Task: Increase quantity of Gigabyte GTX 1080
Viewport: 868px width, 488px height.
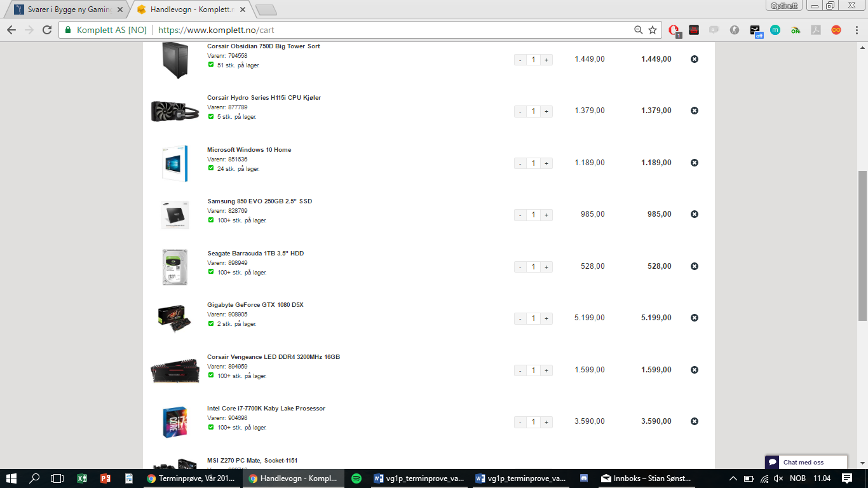Action: click(x=546, y=318)
